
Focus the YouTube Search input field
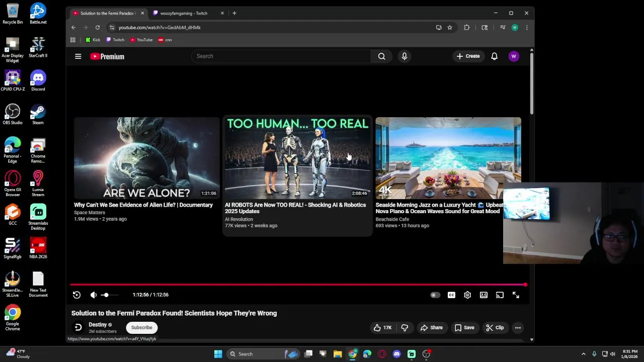pyautogui.click(x=281, y=56)
